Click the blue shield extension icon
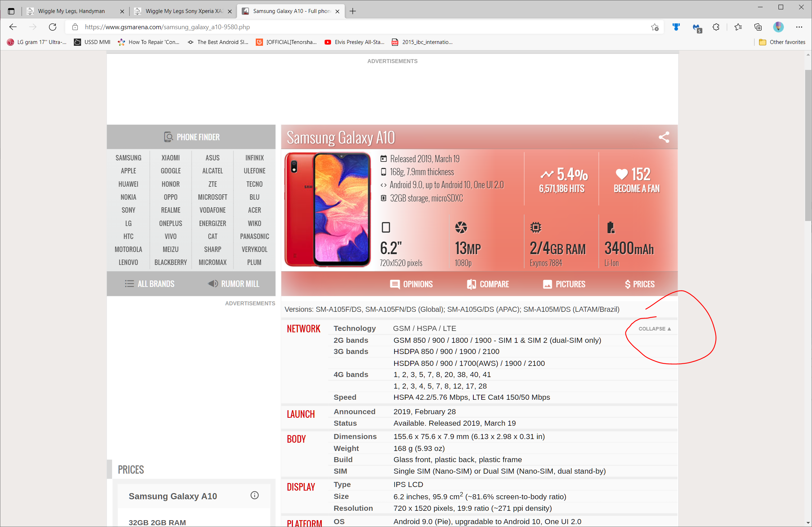Viewport: 812px width, 527px height. point(676,27)
